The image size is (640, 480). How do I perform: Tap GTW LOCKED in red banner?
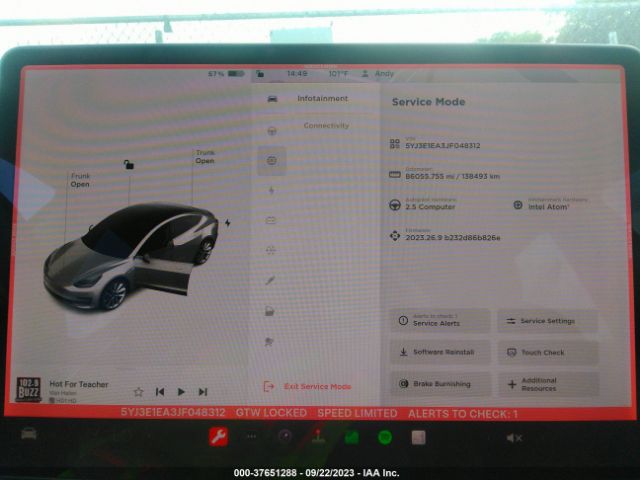point(271,413)
